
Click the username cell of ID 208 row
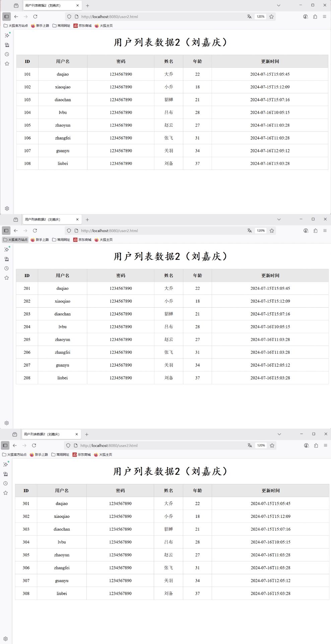tap(63, 378)
